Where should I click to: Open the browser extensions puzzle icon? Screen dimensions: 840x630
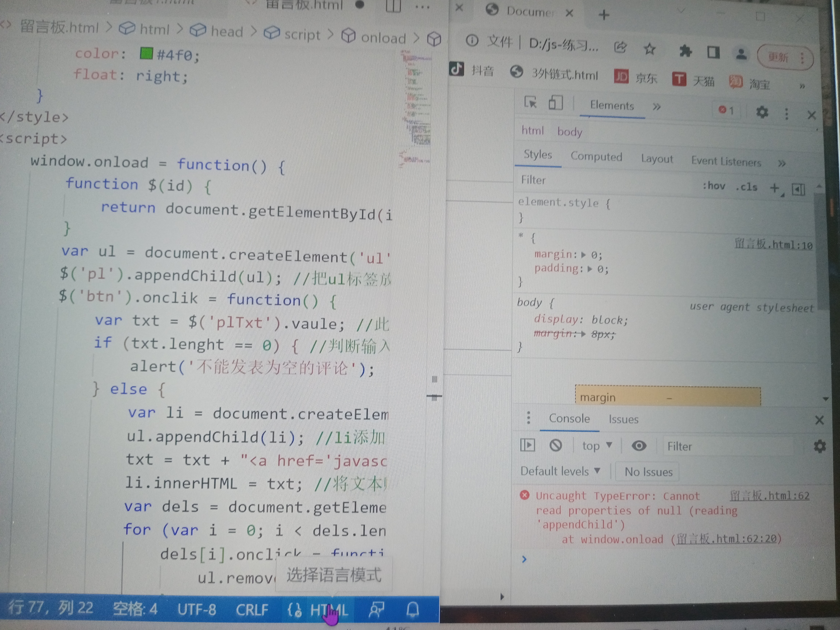point(685,51)
